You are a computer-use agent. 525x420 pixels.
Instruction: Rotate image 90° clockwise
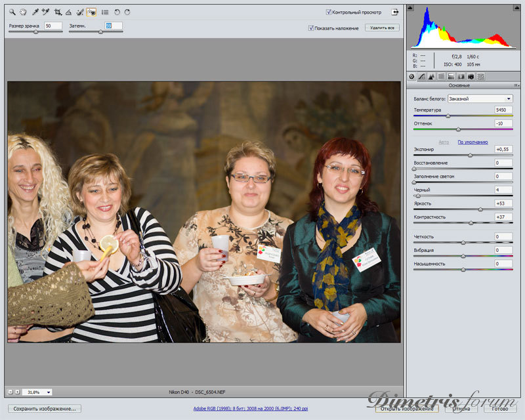127,12
